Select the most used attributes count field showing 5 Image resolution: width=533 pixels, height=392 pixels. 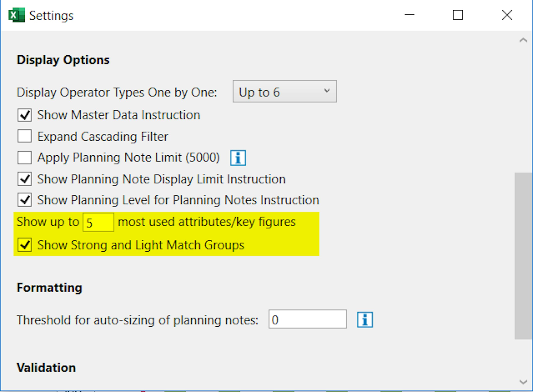pyautogui.click(x=98, y=222)
